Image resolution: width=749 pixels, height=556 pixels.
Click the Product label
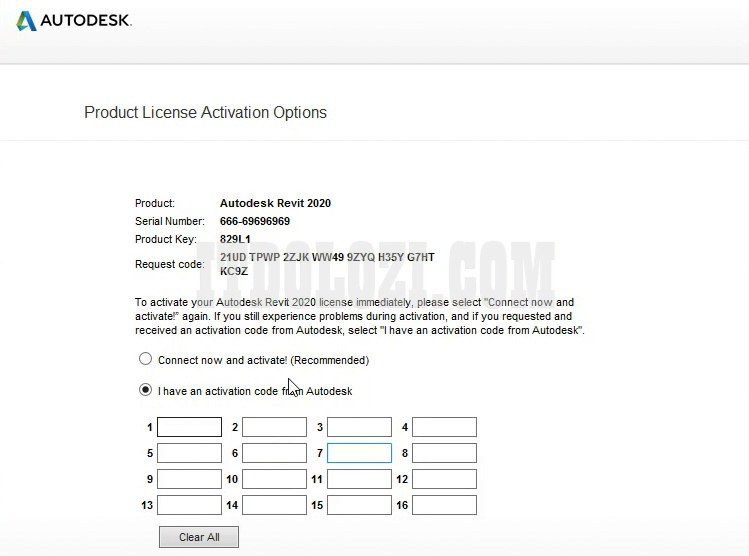pos(155,203)
